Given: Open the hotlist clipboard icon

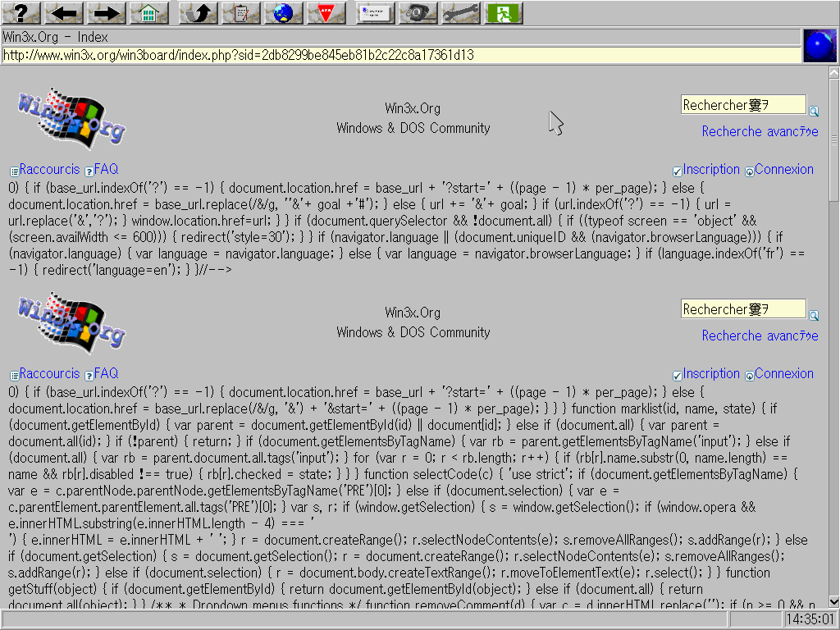Looking at the screenshot, I should [x=240, y=12].
